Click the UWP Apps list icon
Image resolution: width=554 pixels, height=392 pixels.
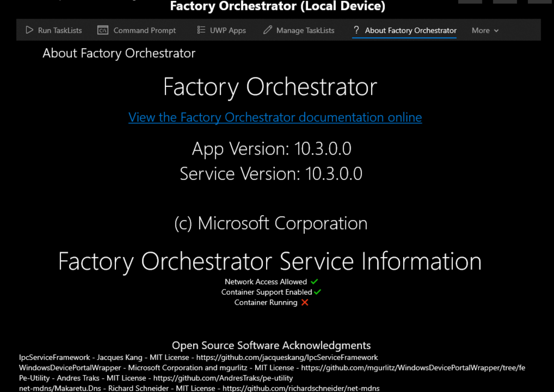pos(201,30)
